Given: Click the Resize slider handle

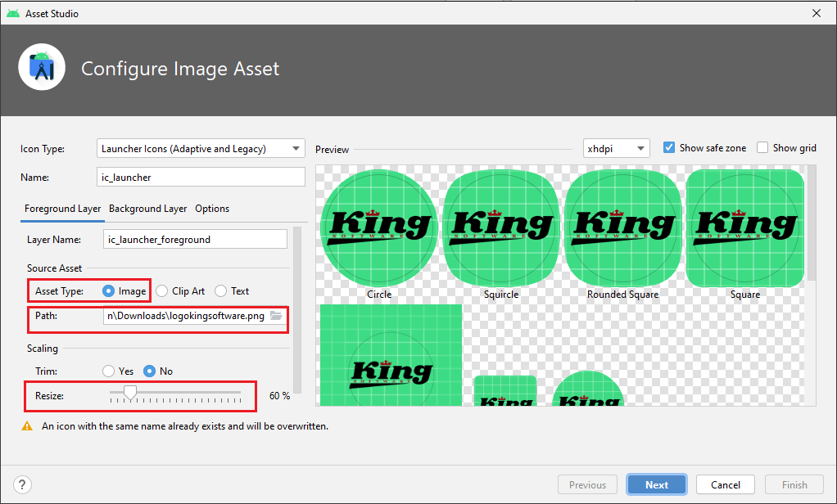Looking at the screenshot, I should click(129, 395).
